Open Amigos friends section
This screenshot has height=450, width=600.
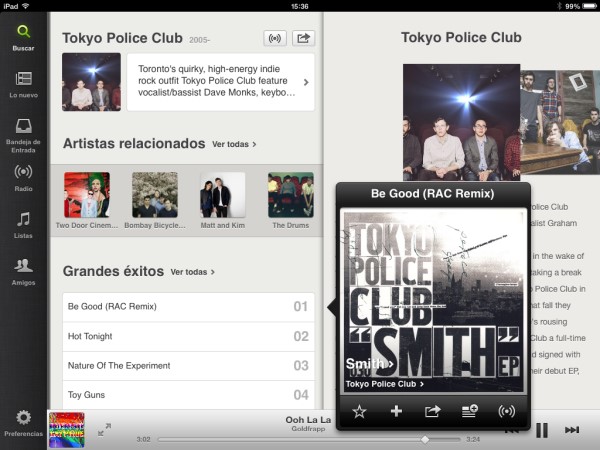(23, 272)
